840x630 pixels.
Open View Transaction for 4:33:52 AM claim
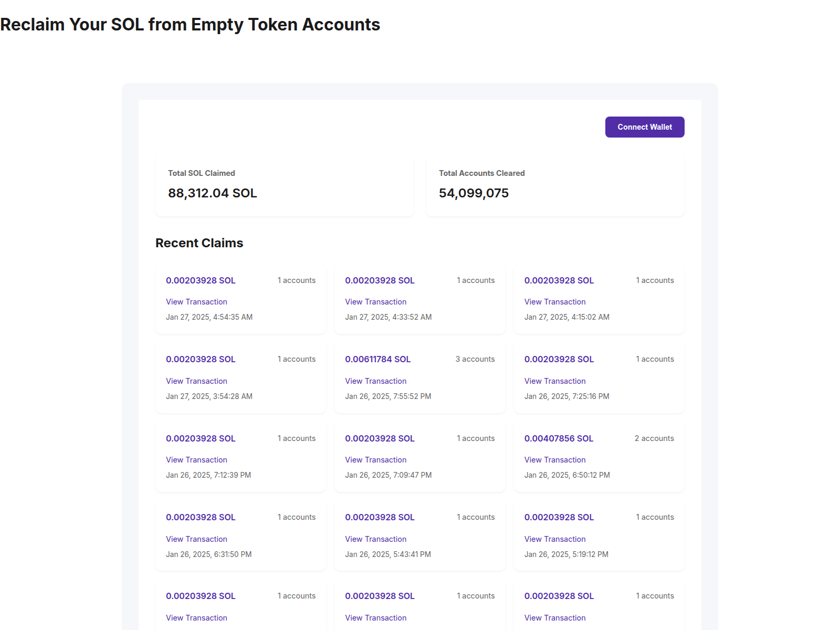[376, 302]
